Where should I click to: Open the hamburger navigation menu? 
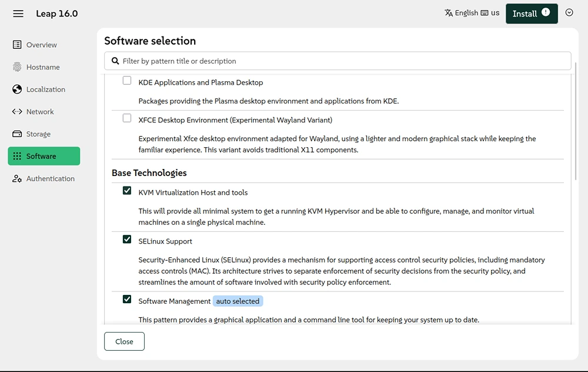point(18,14)
